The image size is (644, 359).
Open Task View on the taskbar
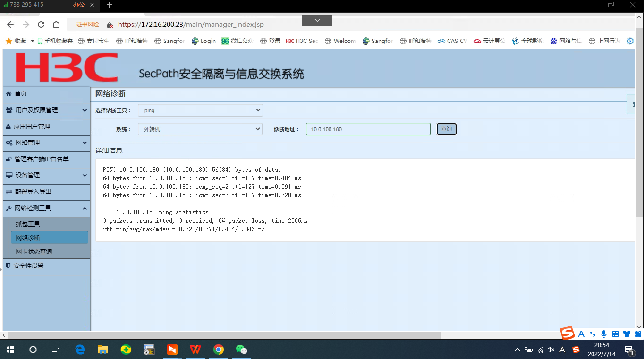point(56,350)
